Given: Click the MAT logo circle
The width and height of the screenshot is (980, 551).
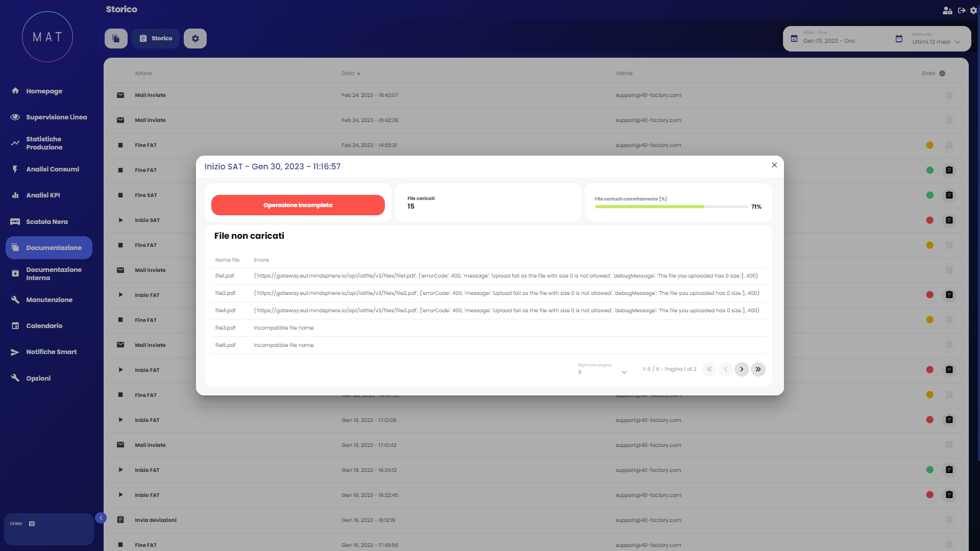Looking at the screenshot, I should (47, 37).
